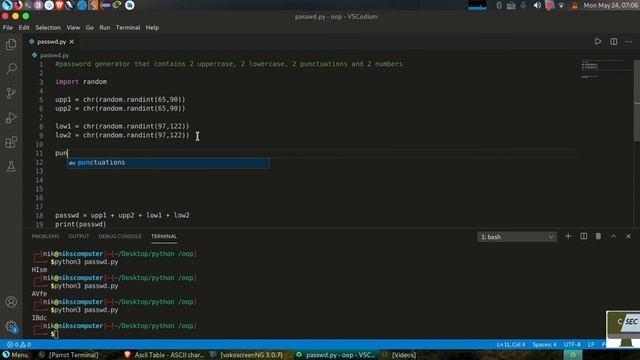Open the View menu

[73, 27]
